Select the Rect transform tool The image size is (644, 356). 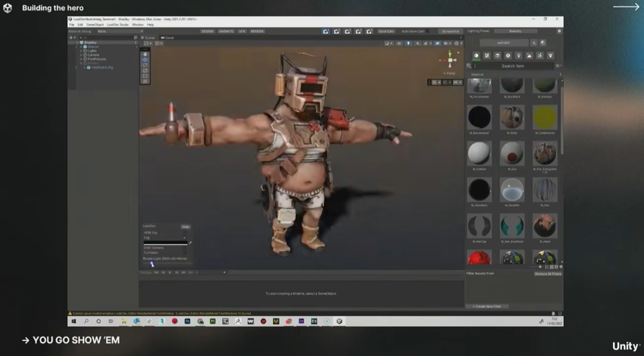145,76
